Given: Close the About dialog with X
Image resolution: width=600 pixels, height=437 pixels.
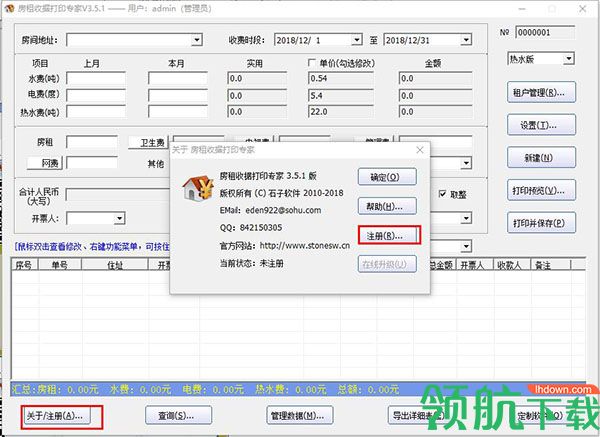Looking at the screenshot, I should 420,150.
